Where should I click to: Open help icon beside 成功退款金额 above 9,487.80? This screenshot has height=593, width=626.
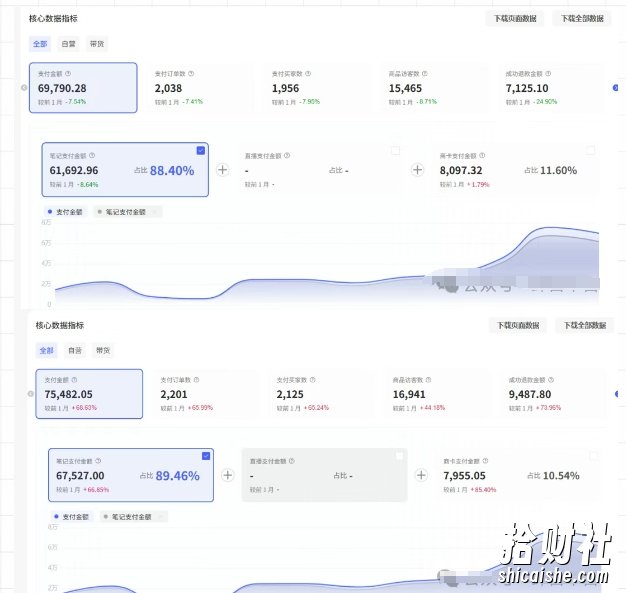(x=551, y=380)
